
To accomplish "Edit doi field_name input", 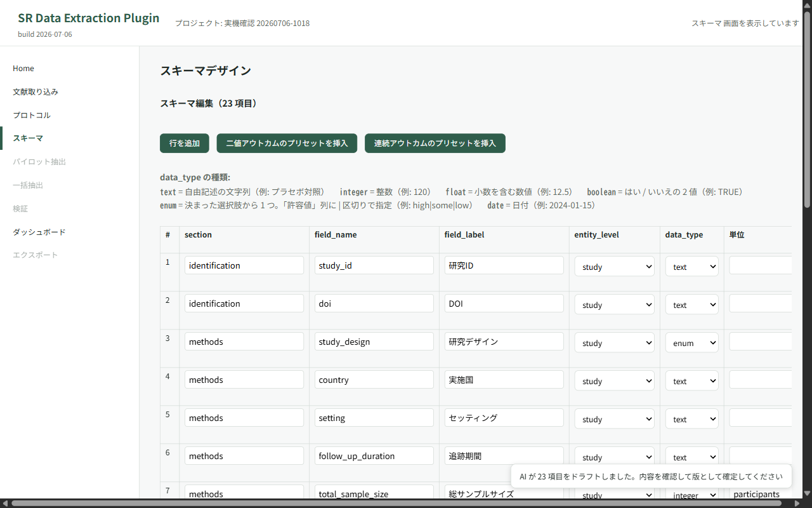I will [374, 304].
